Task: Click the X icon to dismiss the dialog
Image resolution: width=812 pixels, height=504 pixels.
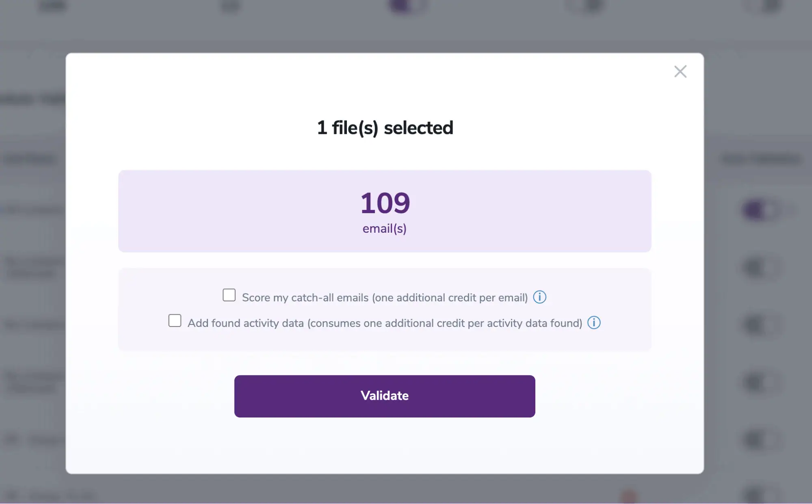Action: coord(680,71)
